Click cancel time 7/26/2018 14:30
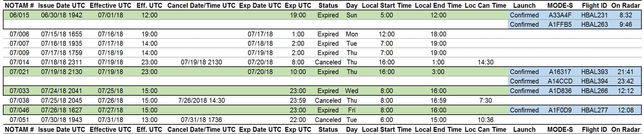This screenshot has width=644, height=134. 201,100
